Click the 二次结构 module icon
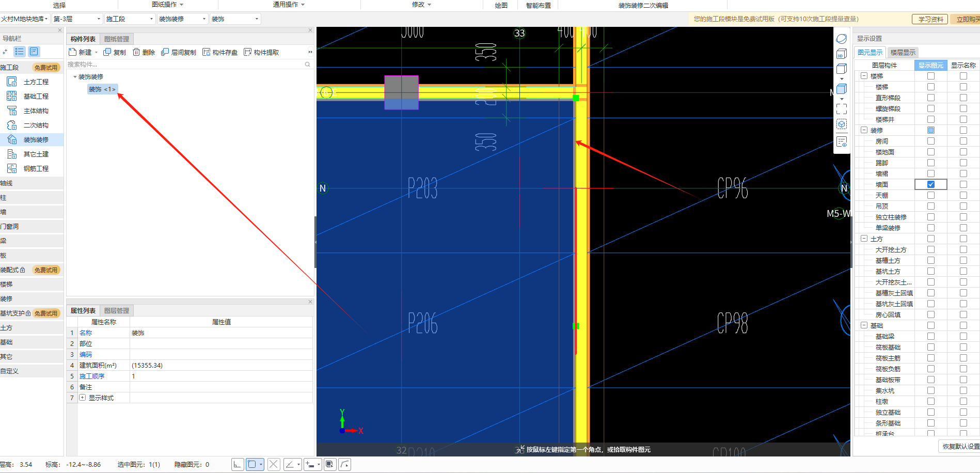This screenshot has width=980, height=473. pos(12,125)
